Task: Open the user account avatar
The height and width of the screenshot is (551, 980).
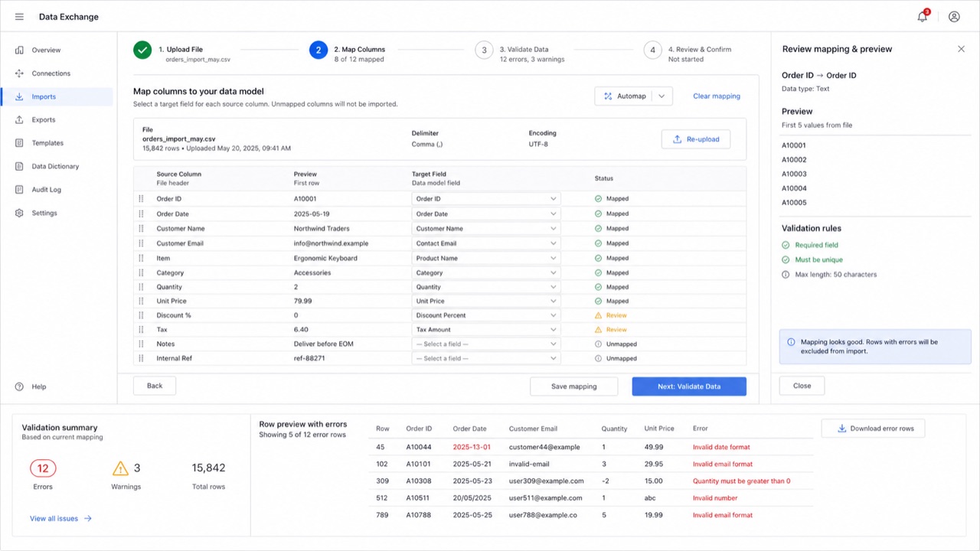Action: [954, 17]
